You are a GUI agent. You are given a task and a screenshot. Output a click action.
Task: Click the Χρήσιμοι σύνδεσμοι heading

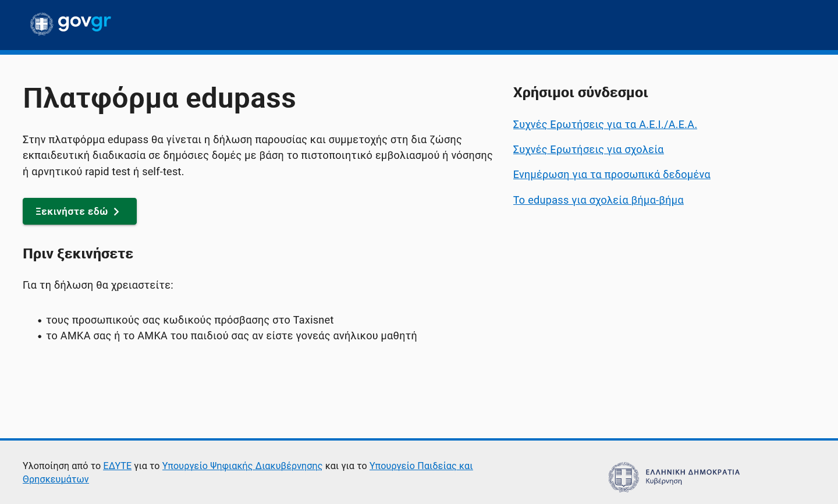pyautogui.click(x=580, y=93)
